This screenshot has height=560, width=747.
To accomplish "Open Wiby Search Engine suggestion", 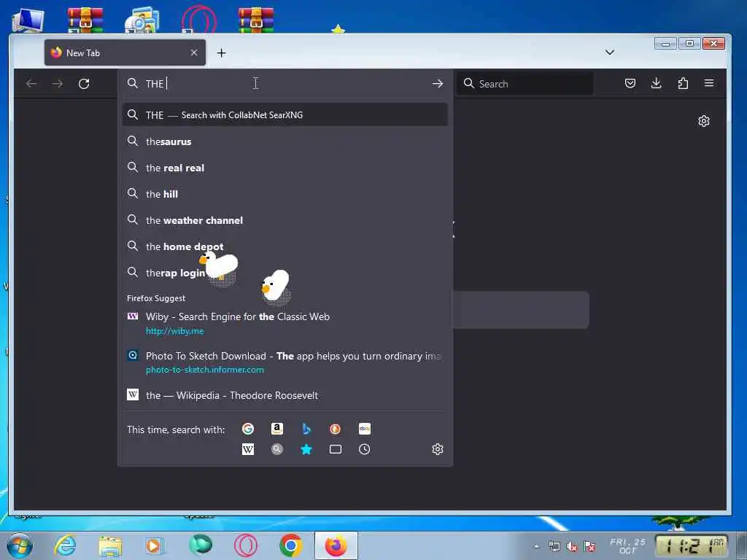I will tap(285, 323).
